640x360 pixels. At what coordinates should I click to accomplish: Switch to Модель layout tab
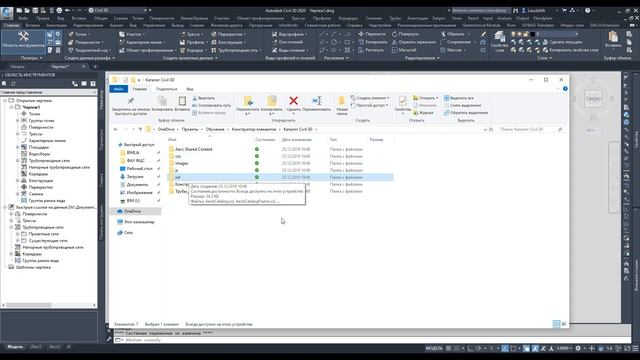point(15,347)
